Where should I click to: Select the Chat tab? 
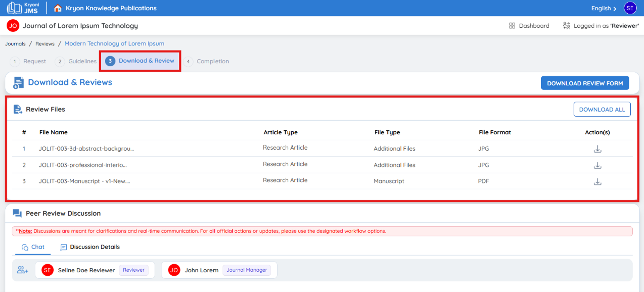pos(33,247)
